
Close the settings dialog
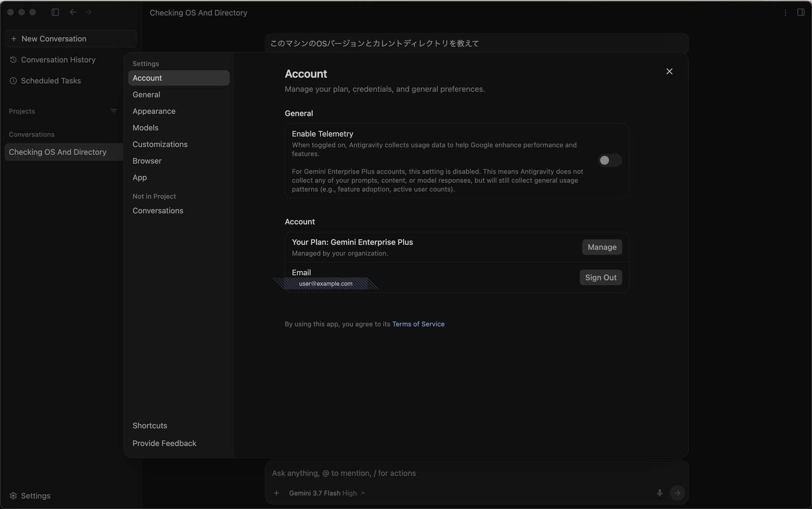(x=669, y=72)
